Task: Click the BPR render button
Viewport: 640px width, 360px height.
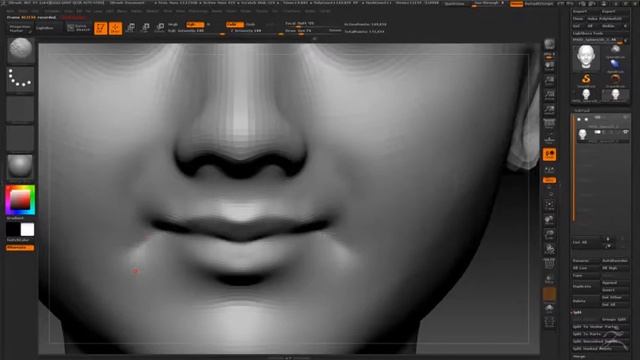Action: coord(549,44)
